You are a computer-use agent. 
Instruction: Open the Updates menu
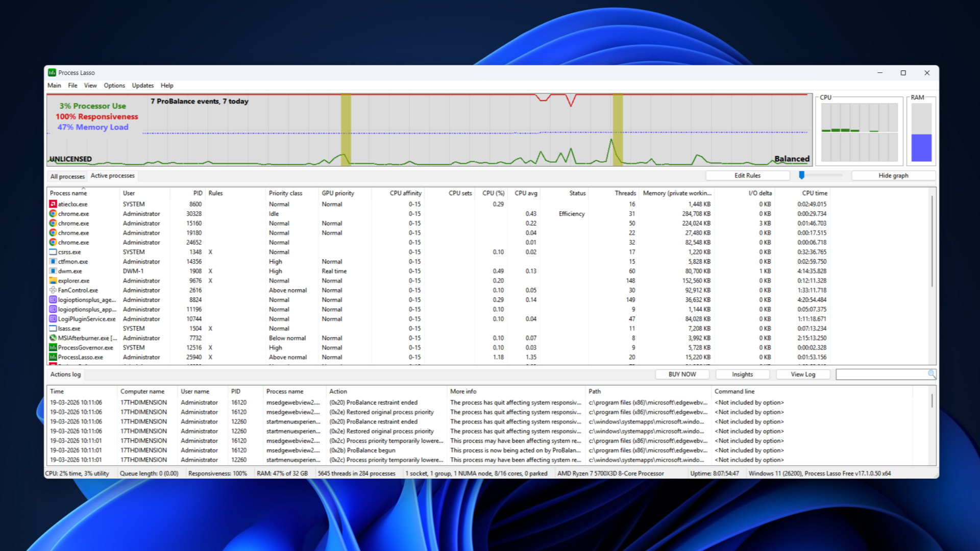[x=143, y=86]
